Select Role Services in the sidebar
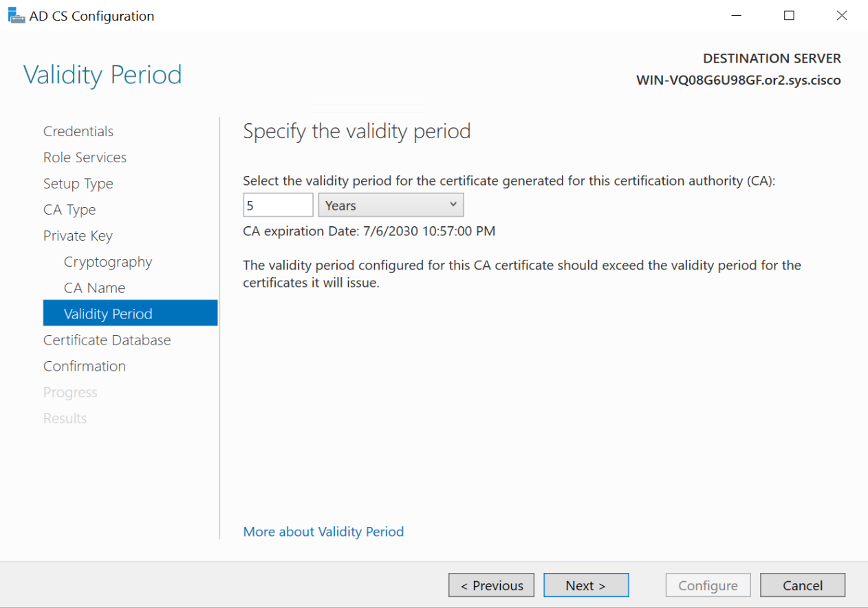The image size is (868, 608). click(x=85, y=158)
